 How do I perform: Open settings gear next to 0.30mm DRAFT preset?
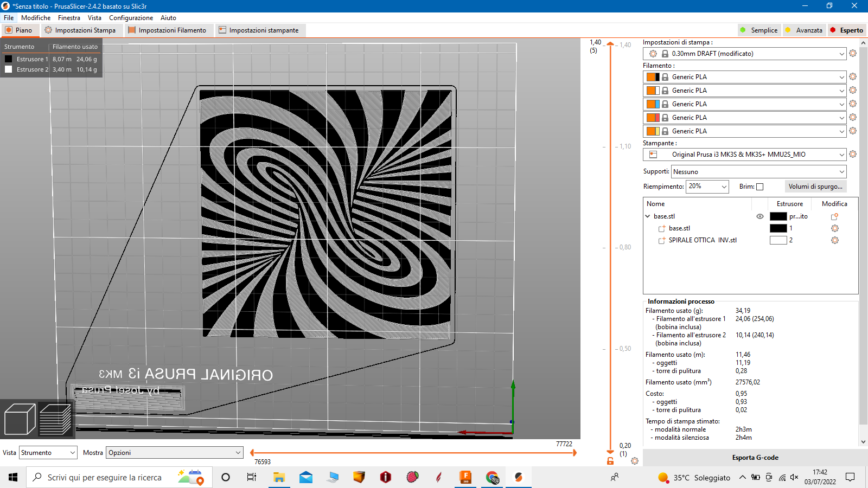tap(853, 53)
